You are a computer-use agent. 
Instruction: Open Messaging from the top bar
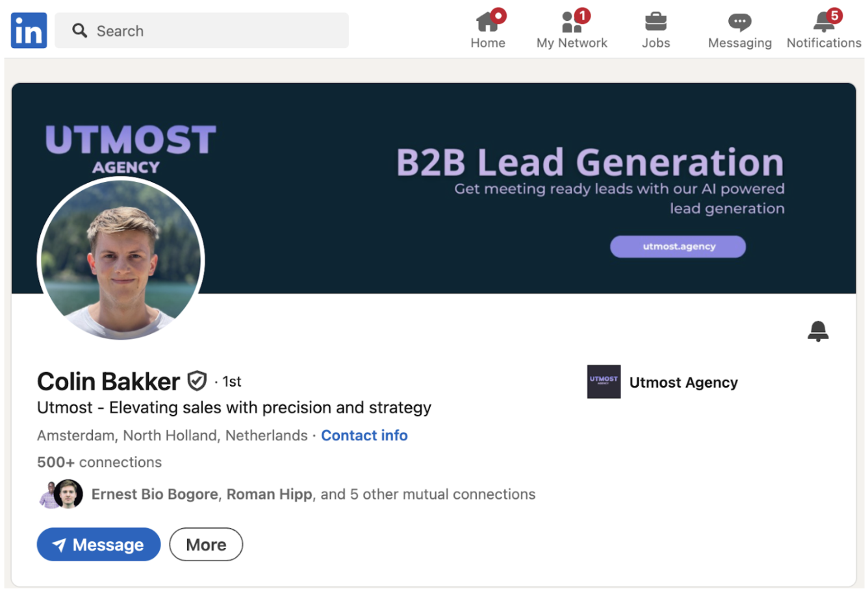(x=739, y=30)
